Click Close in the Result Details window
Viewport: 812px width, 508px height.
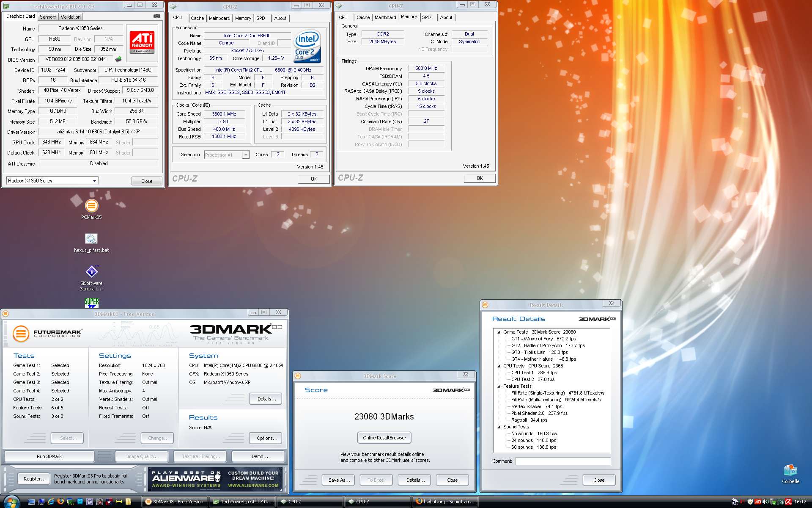tap(599, 480)
